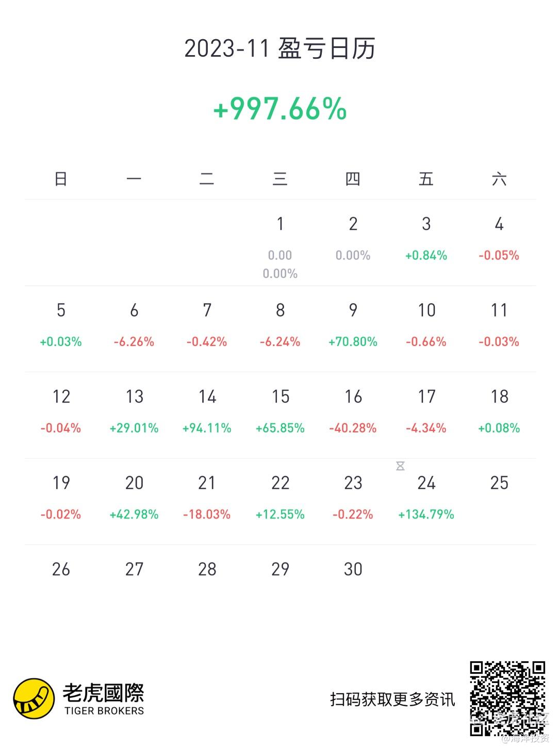Click the 五 weekday column header
This screenshot has width=560, height=751.
(426, 179)
